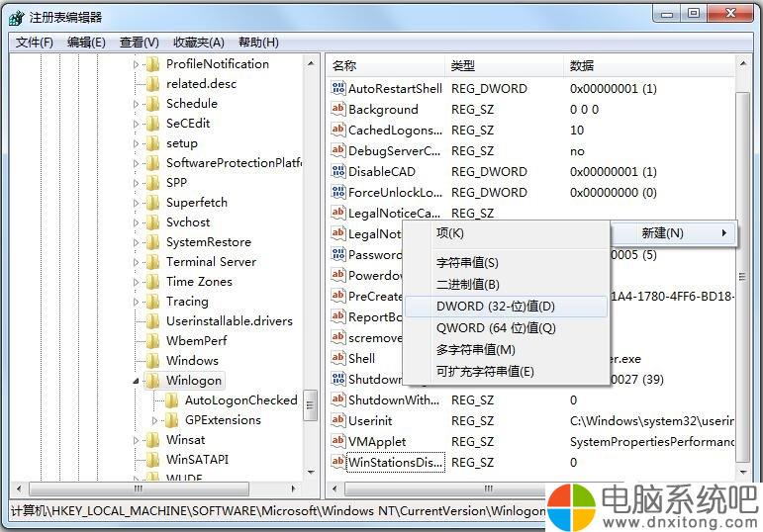Click the Background string value icon
Image resolution: width=763 pixels, height=532 pixels.
[338, 109]
